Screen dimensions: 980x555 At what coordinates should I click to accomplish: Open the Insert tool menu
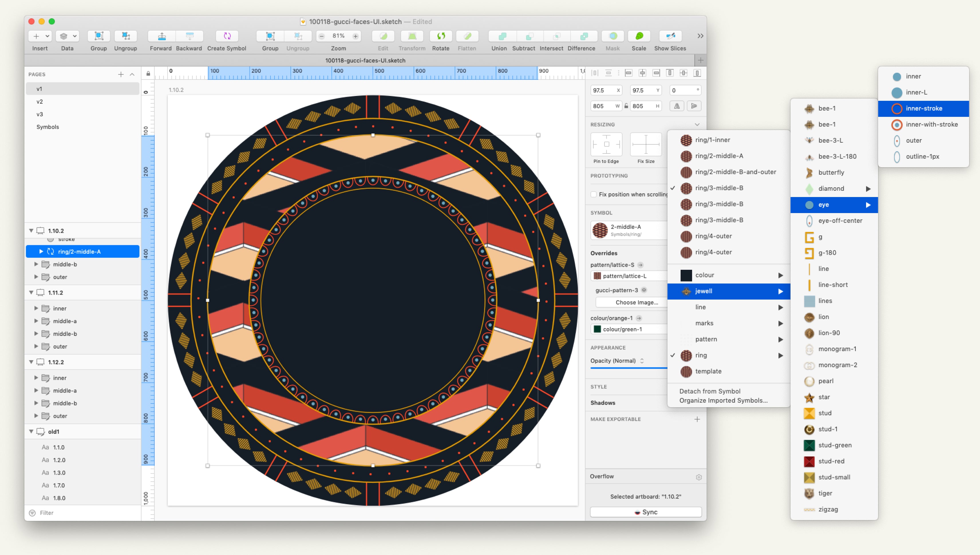tap(40, 36)
